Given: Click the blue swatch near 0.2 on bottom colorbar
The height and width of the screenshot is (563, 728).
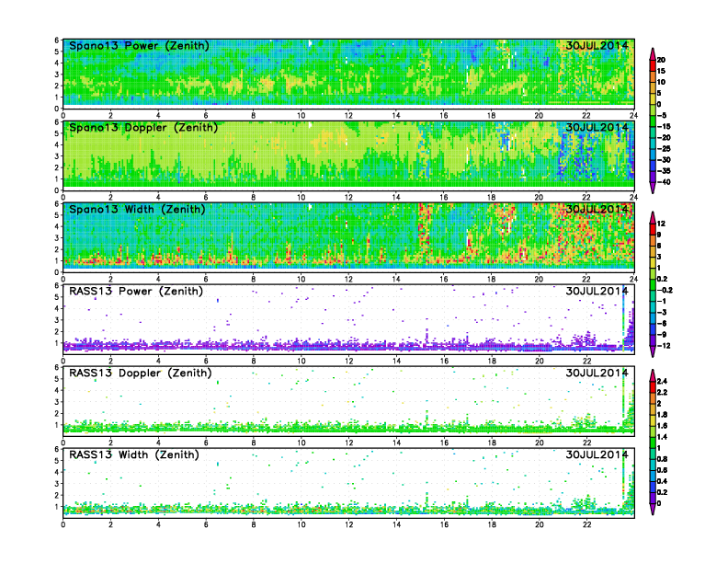Looking at the screenshot, I should pos(653,487).
